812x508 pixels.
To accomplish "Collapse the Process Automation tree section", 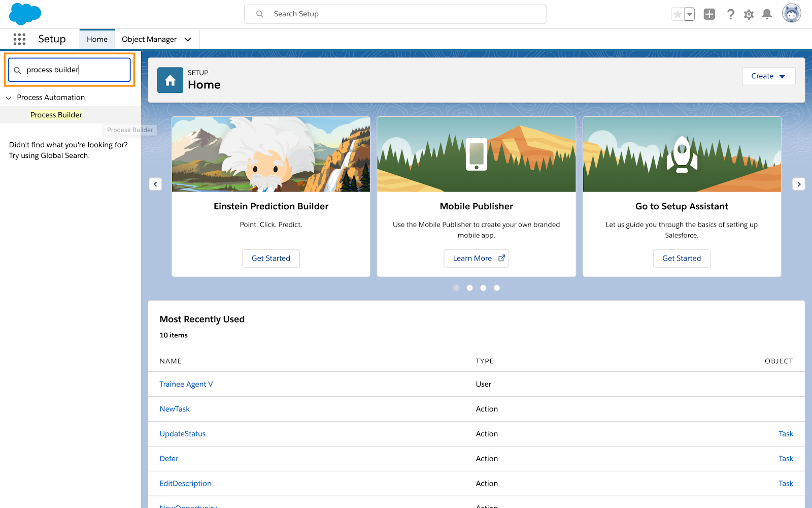I will (x=8, y=98).
